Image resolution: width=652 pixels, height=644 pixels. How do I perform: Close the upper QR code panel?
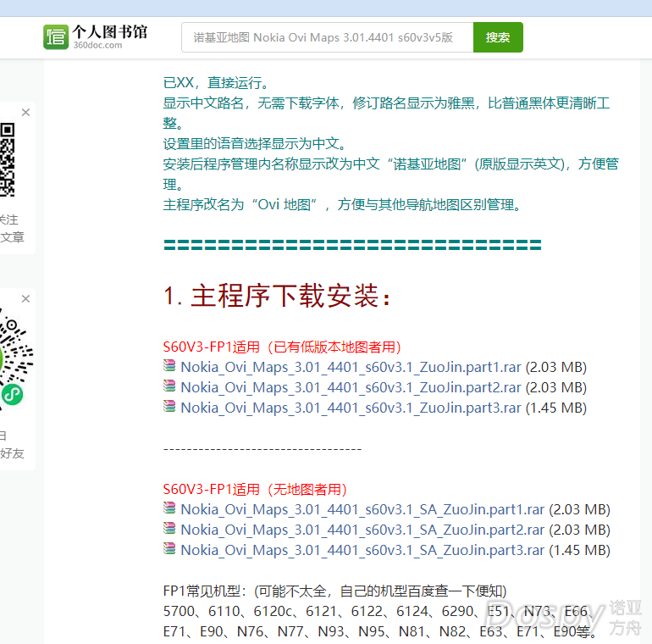pos(25,113)
